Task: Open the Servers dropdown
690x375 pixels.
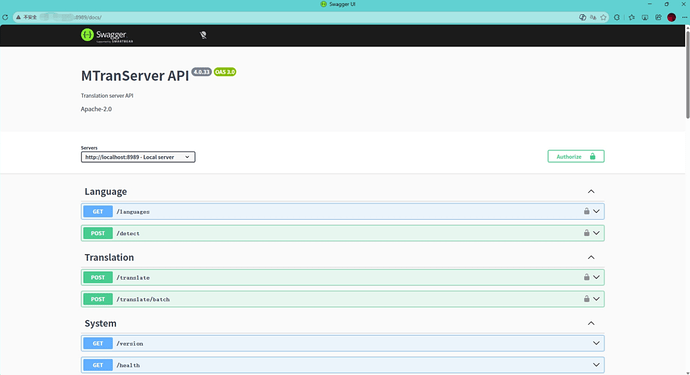Action: point(138,157)
